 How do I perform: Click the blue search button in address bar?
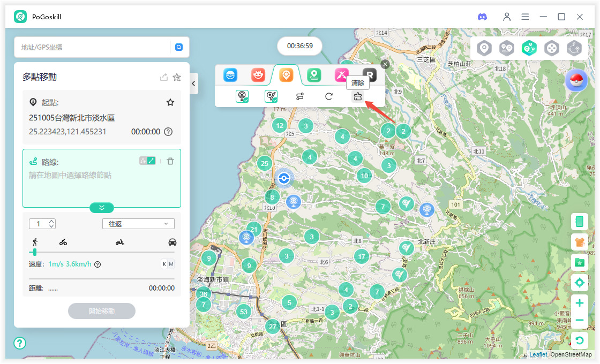tap(179, 47)
